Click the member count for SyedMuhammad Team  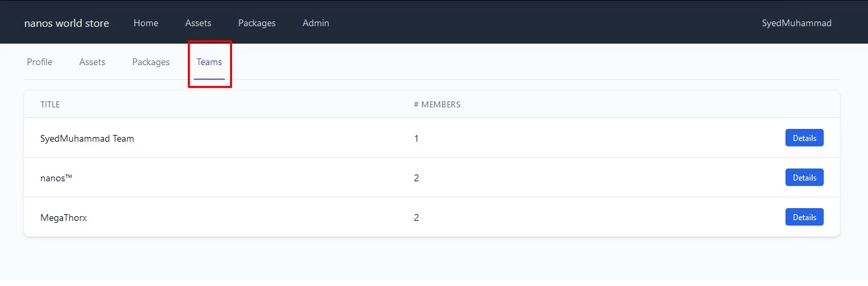417,138
